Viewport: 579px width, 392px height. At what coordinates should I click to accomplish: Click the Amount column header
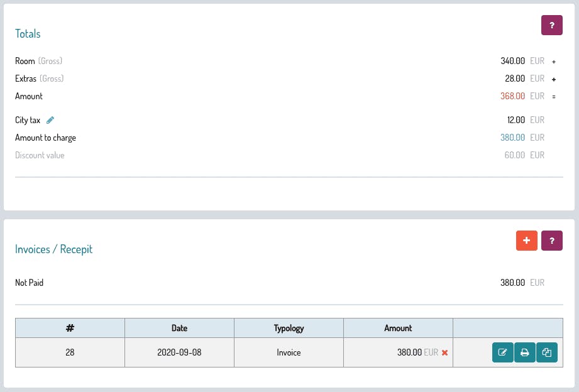click(398, 328)
